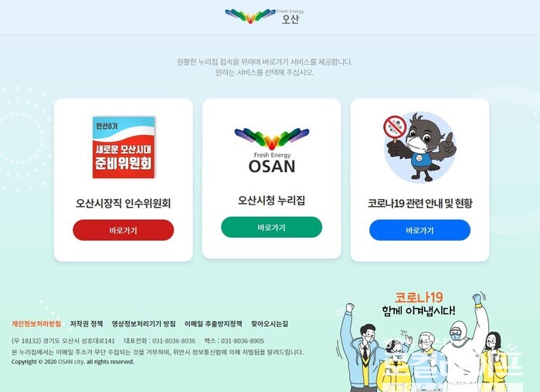The width and height of the screenshot is (540, 392).
Task: Open the 찾아오시는길 footer link
Action: (270, 323)
